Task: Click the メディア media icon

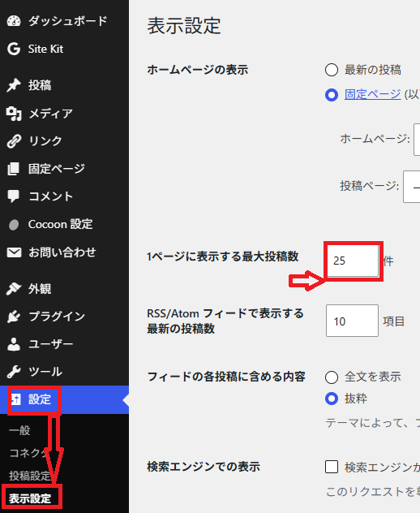Action: click(14, 114)
